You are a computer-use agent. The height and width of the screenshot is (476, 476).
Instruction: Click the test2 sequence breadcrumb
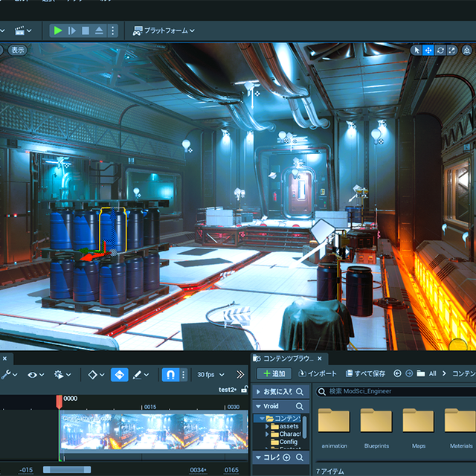coord(228,390)
